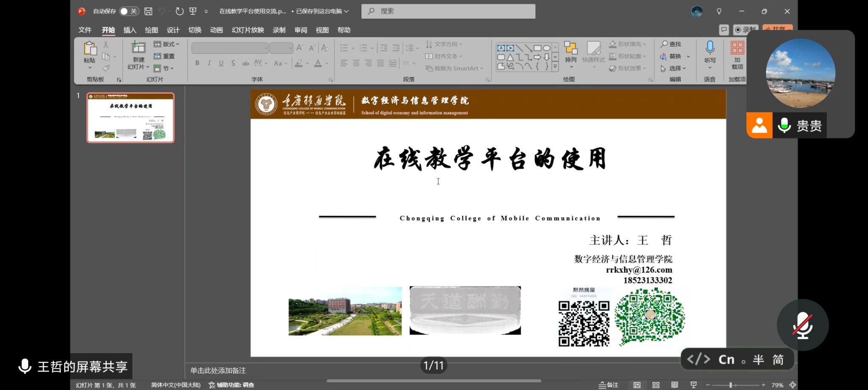
Task: Click the New Slide icon
Action: tap(138, 48)
